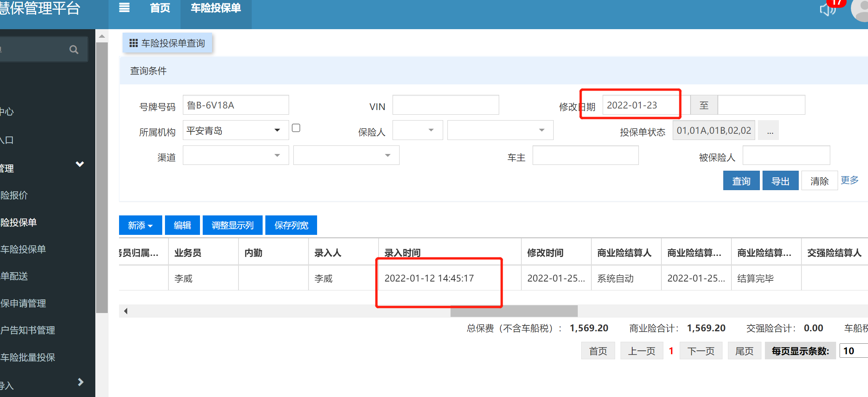Click the 清除 clear button
The height and width of the screenshot is (397, 868).
[x=819, y=181]
